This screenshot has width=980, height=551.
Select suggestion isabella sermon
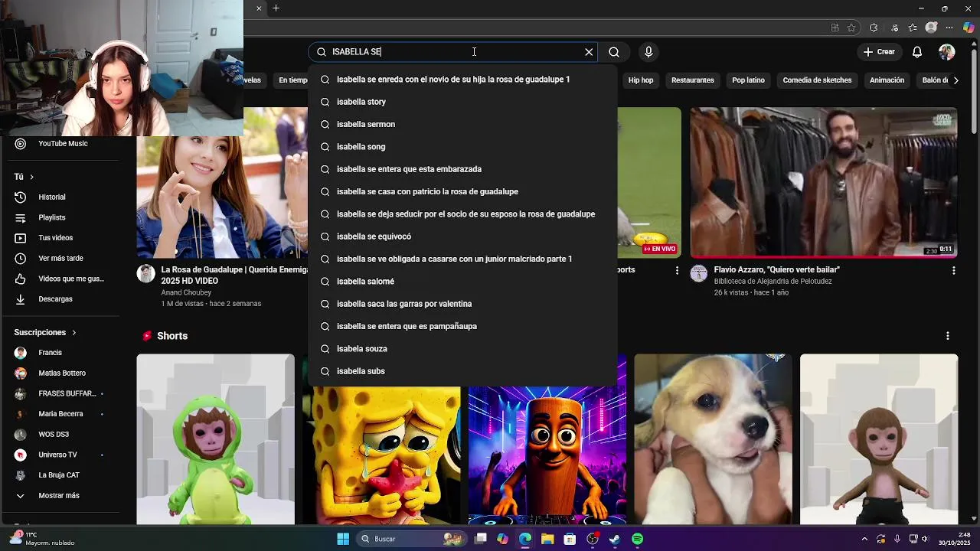pos(462,124)
